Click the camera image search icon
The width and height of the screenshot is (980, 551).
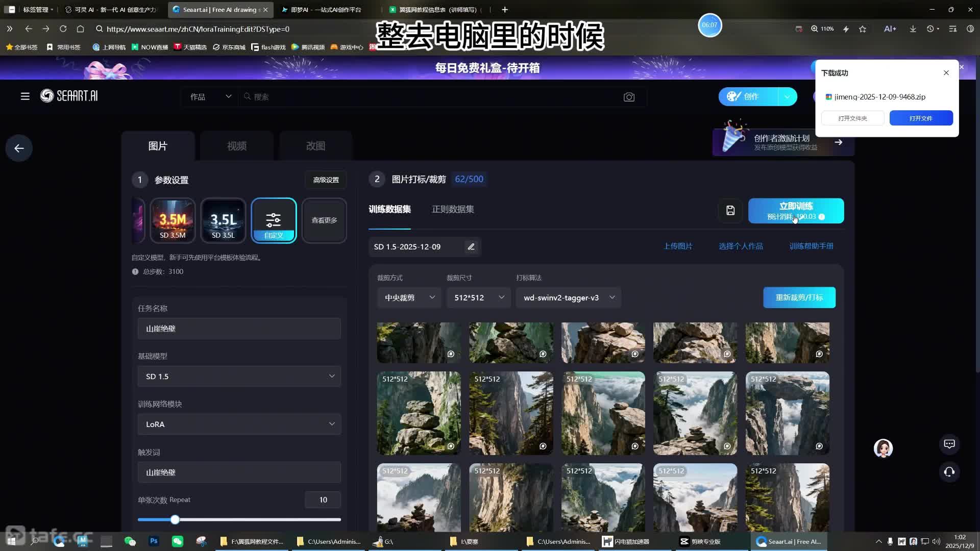click(629, 97)
